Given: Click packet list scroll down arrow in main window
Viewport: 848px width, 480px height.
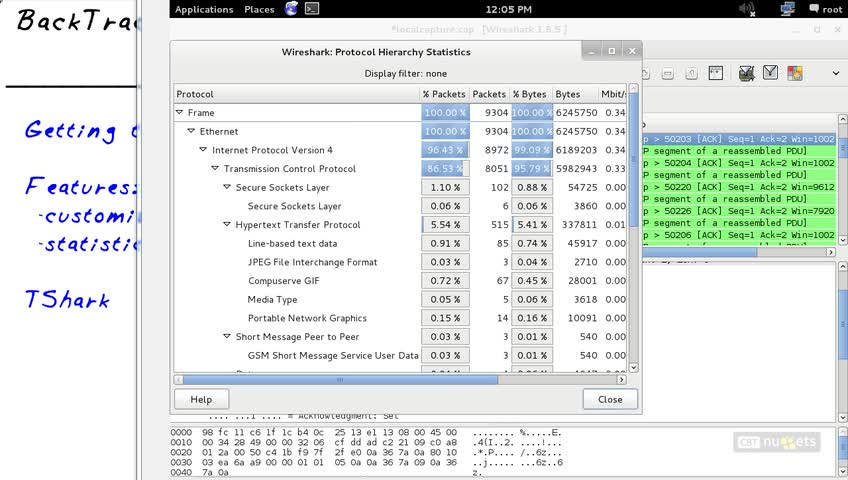Looking at the screenshot, I should tap(843, 239).
